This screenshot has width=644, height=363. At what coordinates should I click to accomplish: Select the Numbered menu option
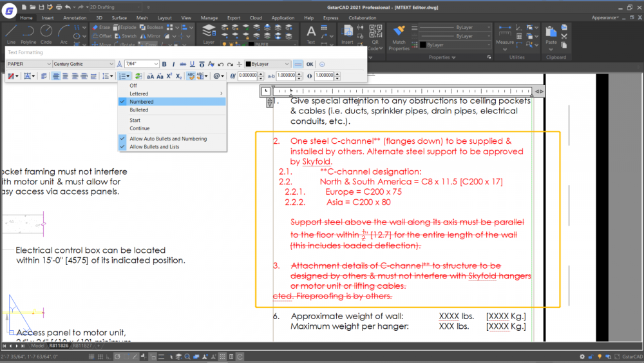(x=172, y=101)
